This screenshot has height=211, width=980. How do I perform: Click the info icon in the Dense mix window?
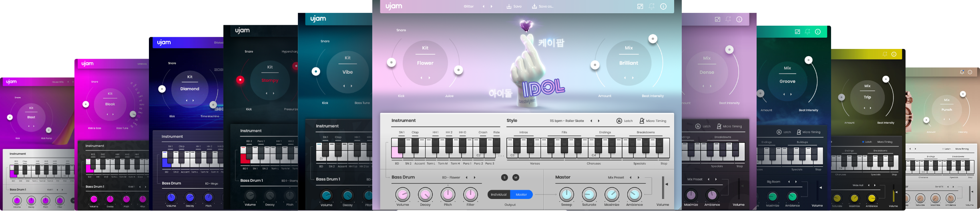tap(739, 19)
